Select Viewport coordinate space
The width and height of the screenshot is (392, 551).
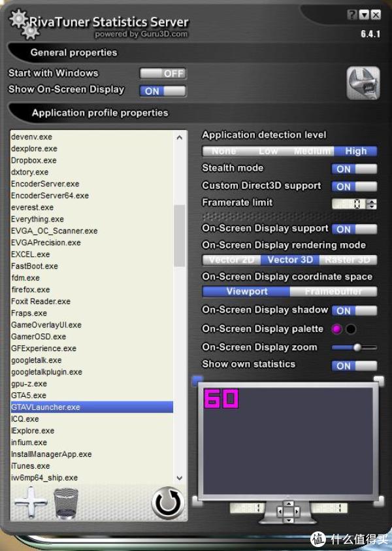(246, 292)
